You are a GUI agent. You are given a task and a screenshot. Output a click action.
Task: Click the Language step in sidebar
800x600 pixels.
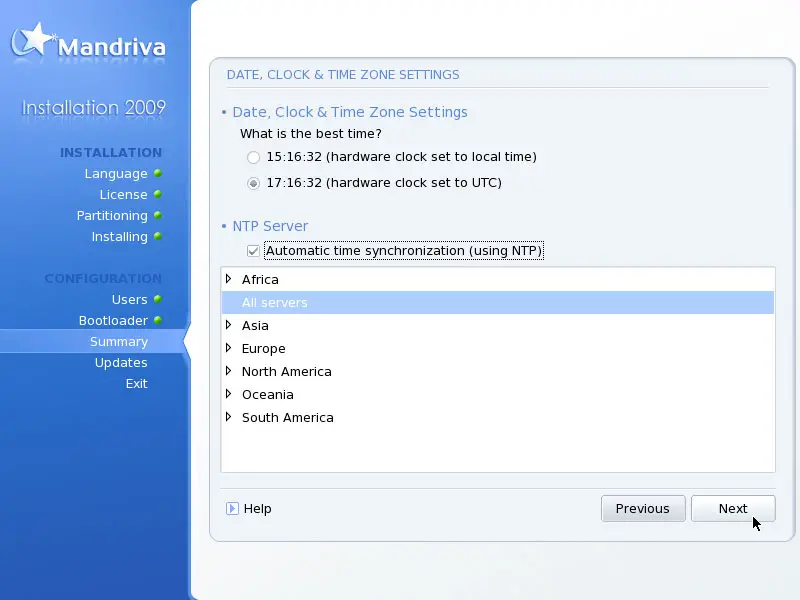pos(116,173)
